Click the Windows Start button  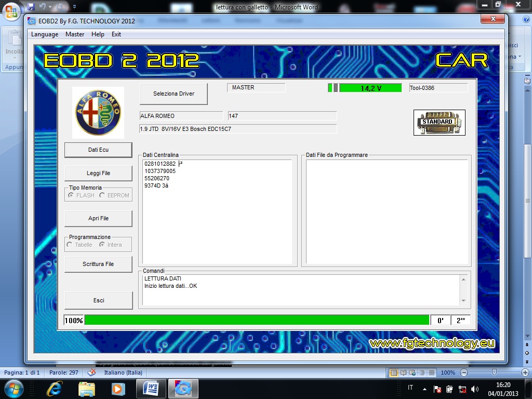tap(14, 389)
